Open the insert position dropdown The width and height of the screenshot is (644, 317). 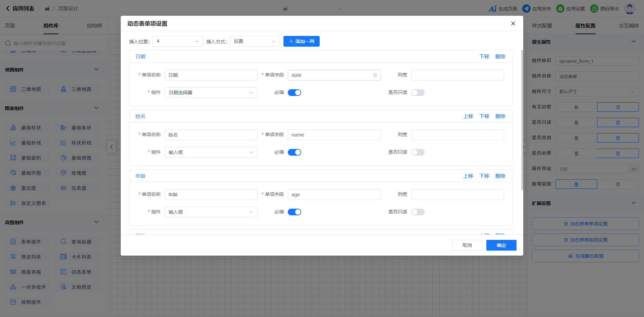click(x=177, y=41)
